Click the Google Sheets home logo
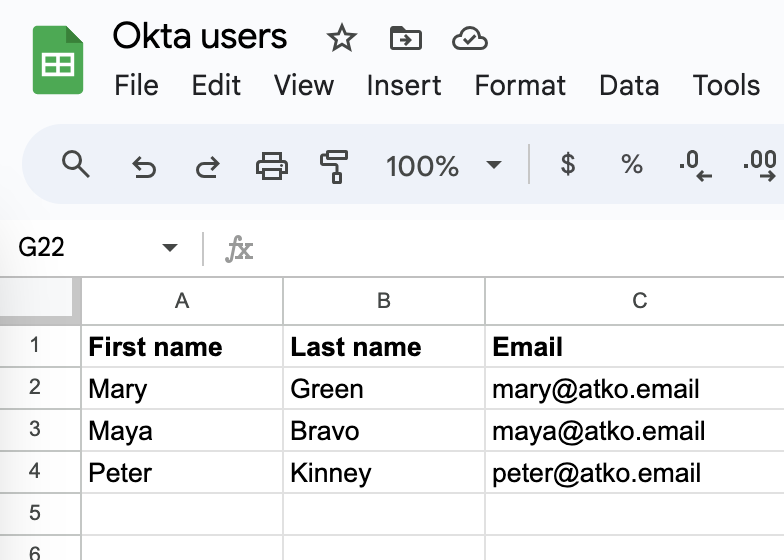 click(x=57, y=61)
